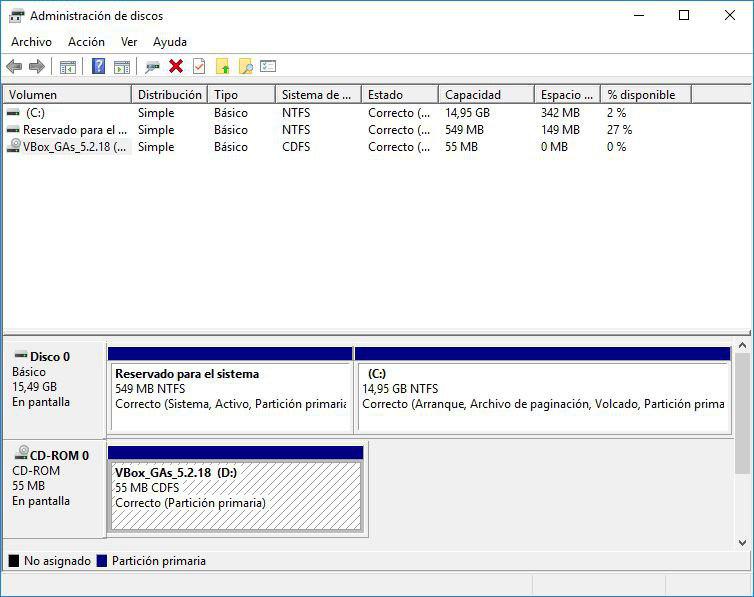Click the Partición primaria blue legend swatch
Image resolution: width=754 pixels, height=597 pixels.
102,561
